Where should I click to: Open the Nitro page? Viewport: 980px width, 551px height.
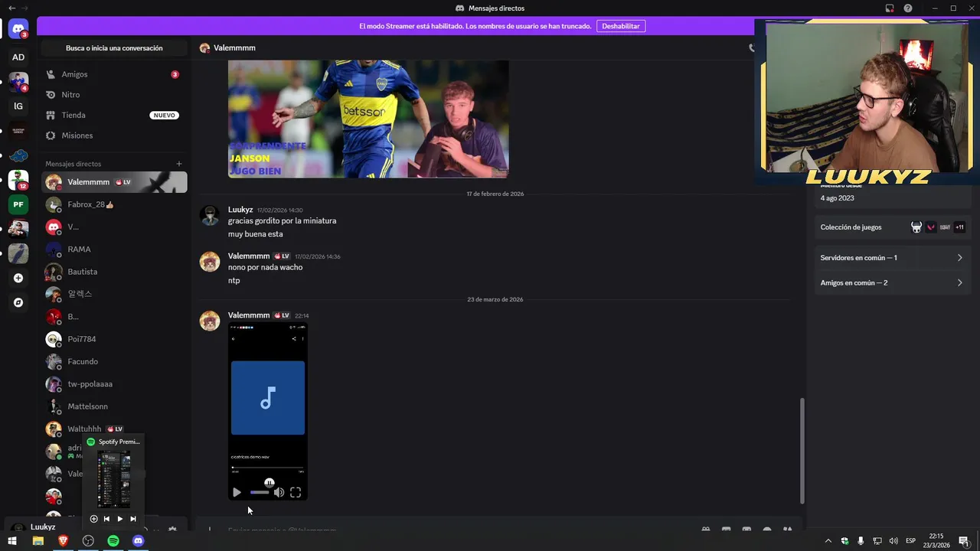point(113,95)
